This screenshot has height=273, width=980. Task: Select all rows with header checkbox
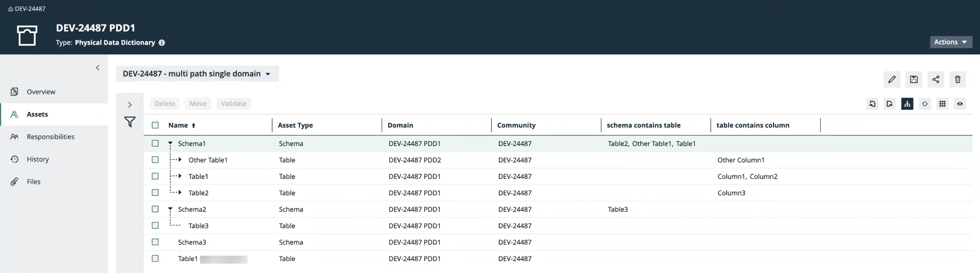coord(155,125)
